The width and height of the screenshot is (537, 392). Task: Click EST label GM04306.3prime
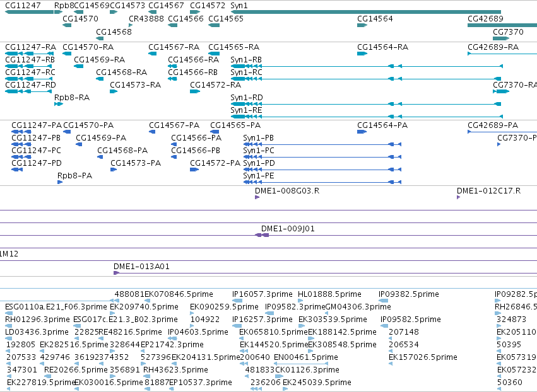358,307
